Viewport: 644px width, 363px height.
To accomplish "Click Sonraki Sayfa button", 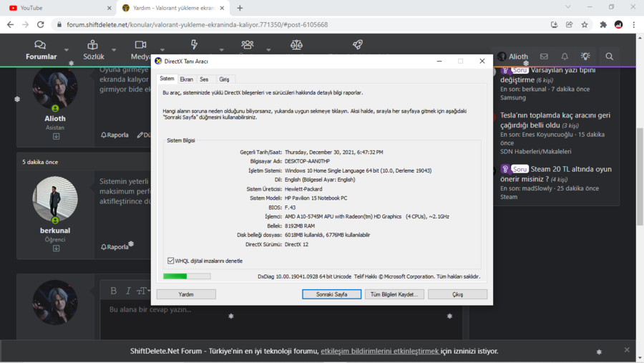I will 332,294.
